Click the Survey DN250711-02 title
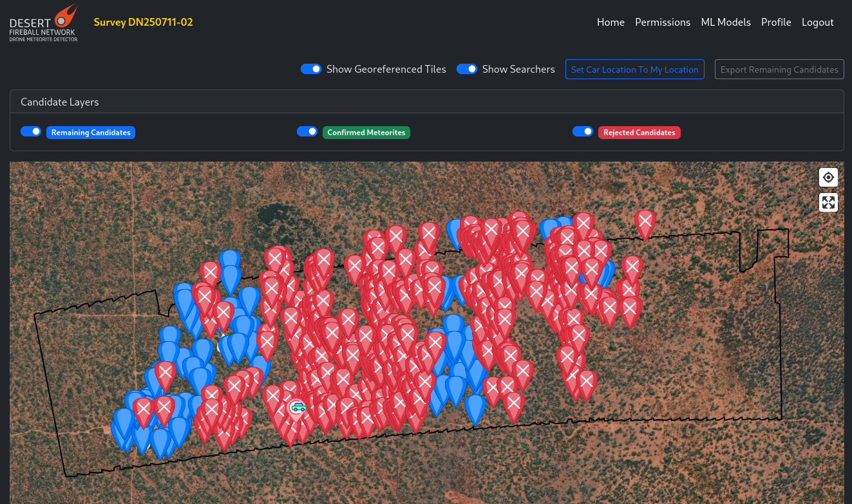The height and width of the screenshot is (504, 852). pyautogui.click(x=143, y=22)
